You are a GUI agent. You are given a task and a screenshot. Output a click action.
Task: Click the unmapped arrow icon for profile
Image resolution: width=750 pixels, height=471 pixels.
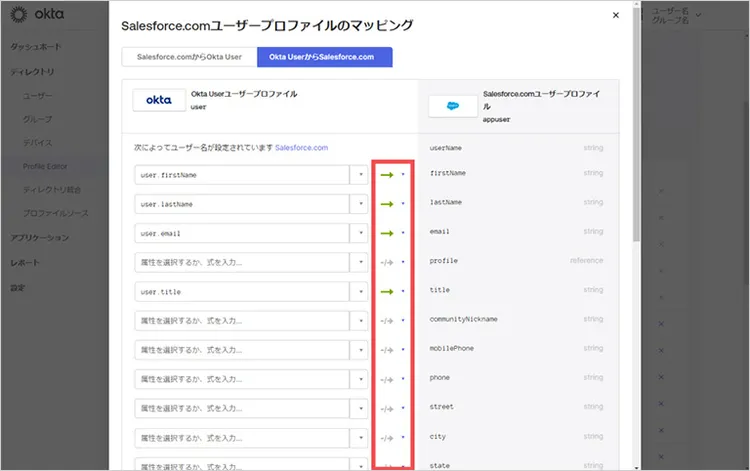387,263
